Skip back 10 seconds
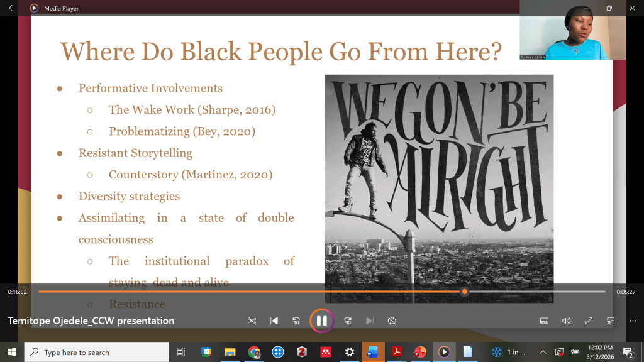The width and height of the screenshot is (644, 362). [296, 321]
